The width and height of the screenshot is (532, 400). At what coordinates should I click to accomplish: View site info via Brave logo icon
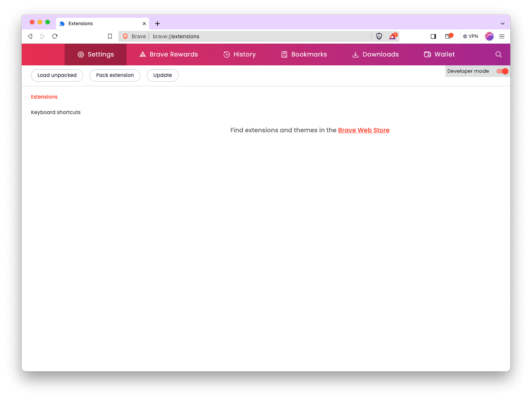coord(125,36)
